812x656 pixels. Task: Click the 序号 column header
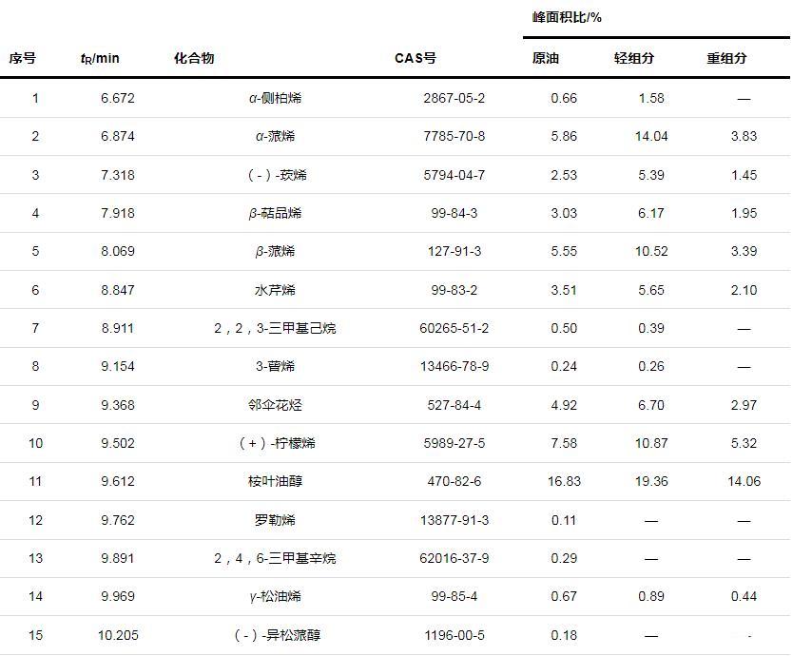[23, 58]
